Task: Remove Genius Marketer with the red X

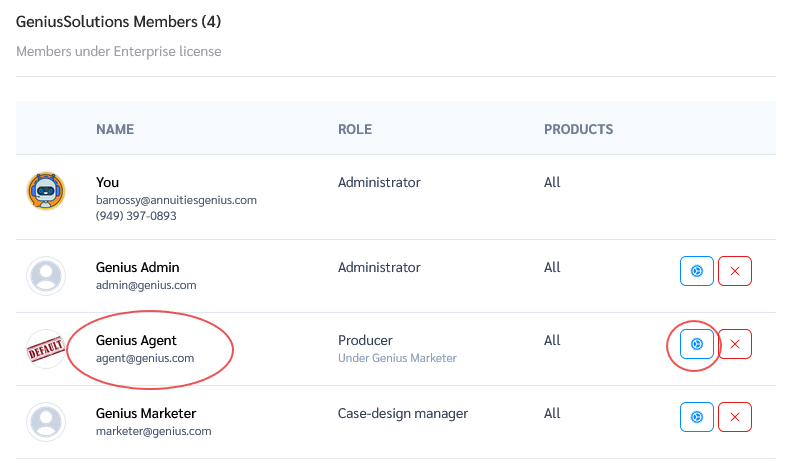Action: point(735,417)
